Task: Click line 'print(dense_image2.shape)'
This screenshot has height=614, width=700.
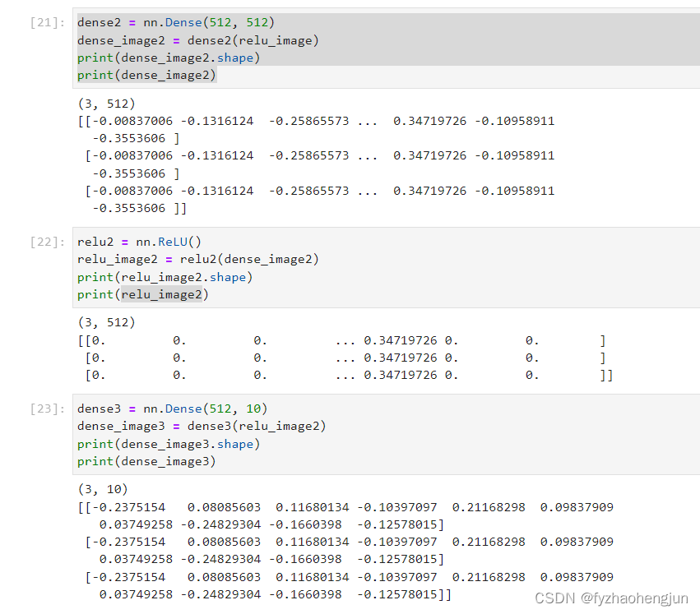Action: pos(169,58)
